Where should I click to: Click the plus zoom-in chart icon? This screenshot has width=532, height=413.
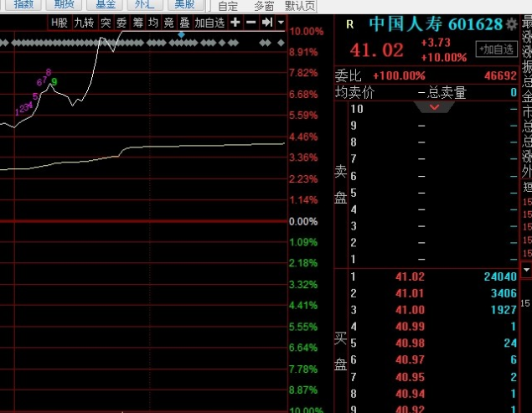[x=235, y=23]
